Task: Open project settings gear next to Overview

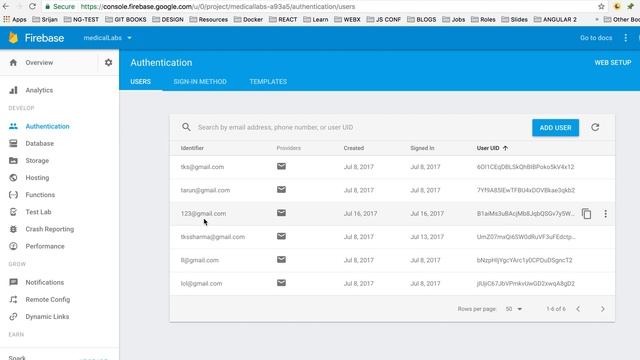Action: tap(108, 62)
